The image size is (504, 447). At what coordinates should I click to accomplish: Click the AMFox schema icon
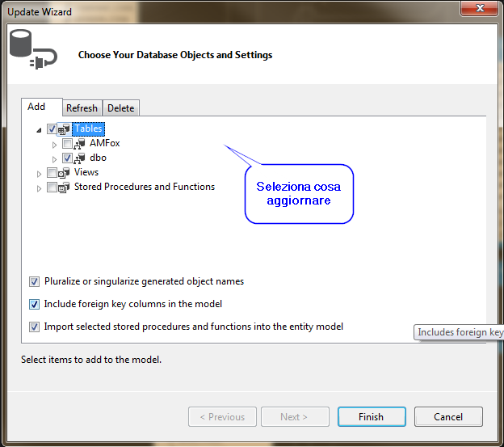click(79, 143)
